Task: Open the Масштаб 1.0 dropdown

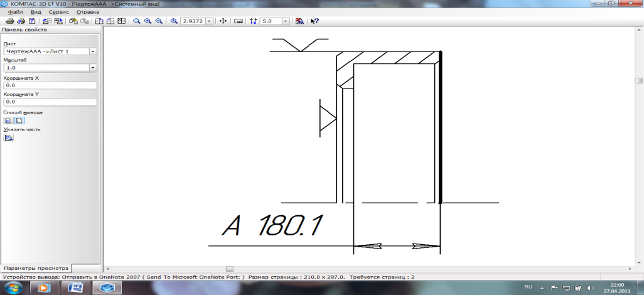Action: tap(93, 67)
